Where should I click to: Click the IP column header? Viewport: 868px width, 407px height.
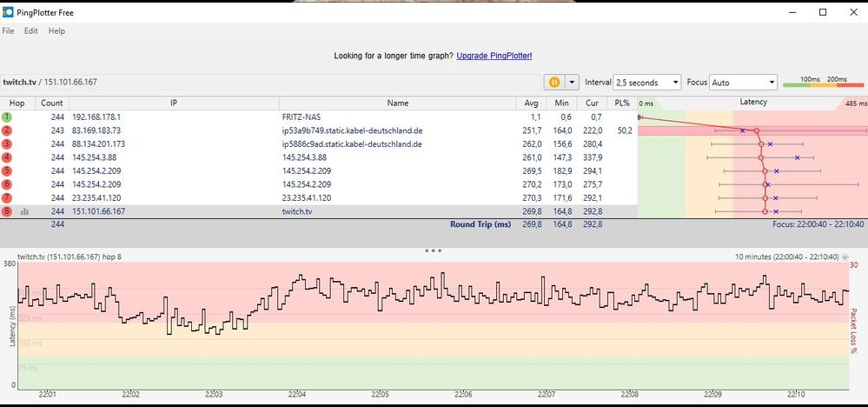pos(174,103)
